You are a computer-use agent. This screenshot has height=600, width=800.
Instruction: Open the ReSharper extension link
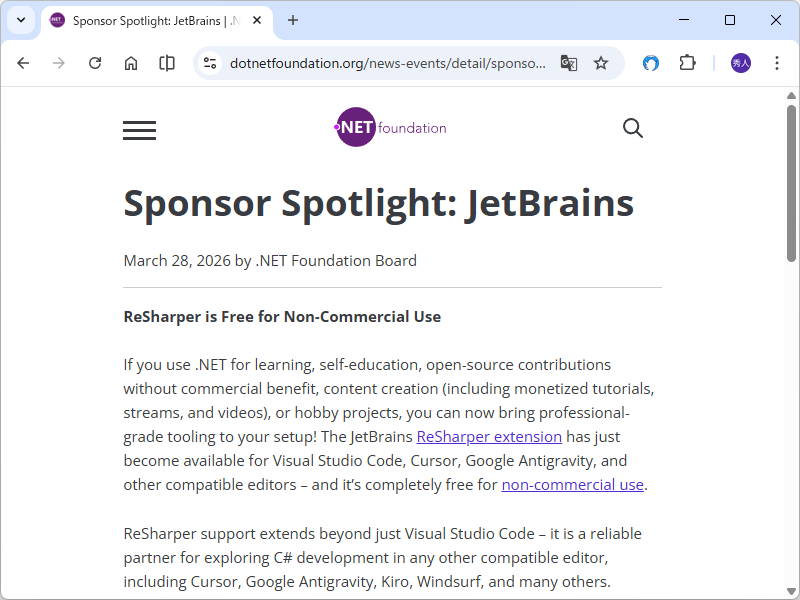(489, 436)
